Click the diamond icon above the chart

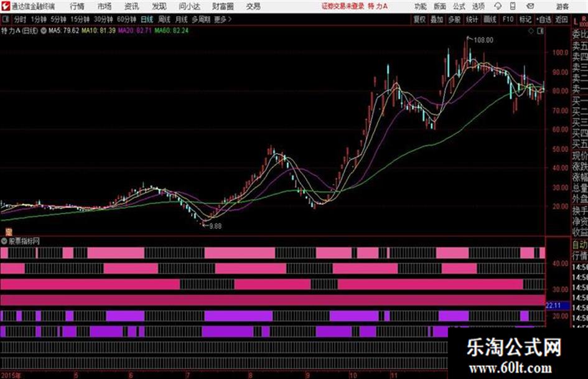tap(531, 31)
